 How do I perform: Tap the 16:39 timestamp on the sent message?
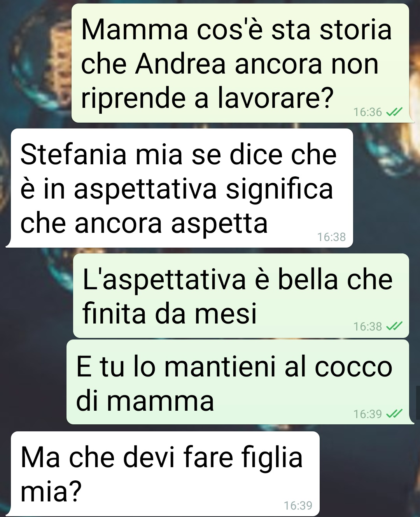[367, 414]
